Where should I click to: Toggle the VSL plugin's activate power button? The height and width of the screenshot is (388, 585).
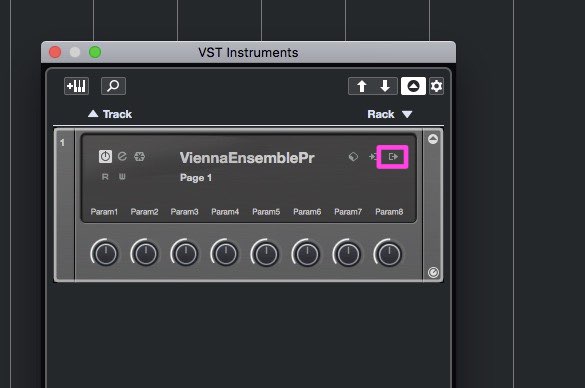[105, 156]
